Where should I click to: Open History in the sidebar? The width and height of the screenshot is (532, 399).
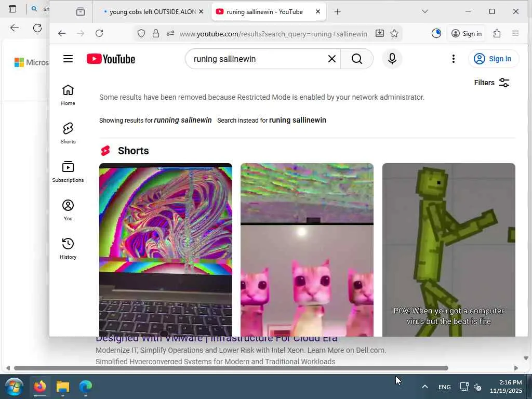tap(68, 248)
